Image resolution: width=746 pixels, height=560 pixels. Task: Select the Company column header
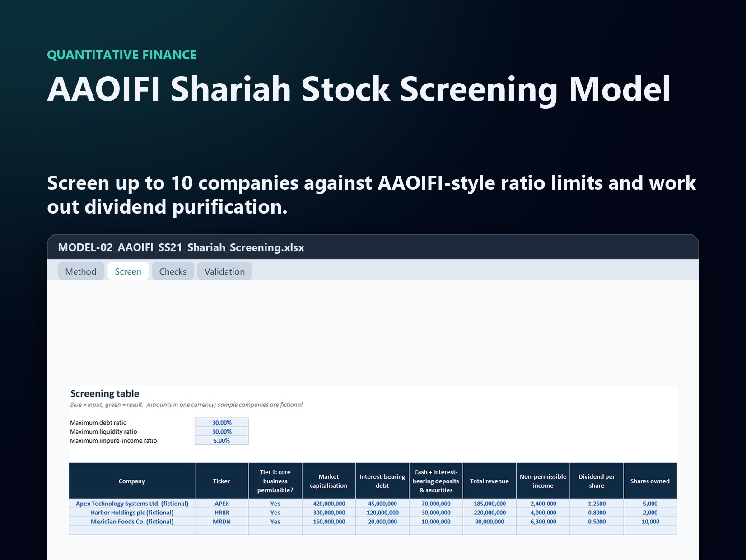click(132, 481)
